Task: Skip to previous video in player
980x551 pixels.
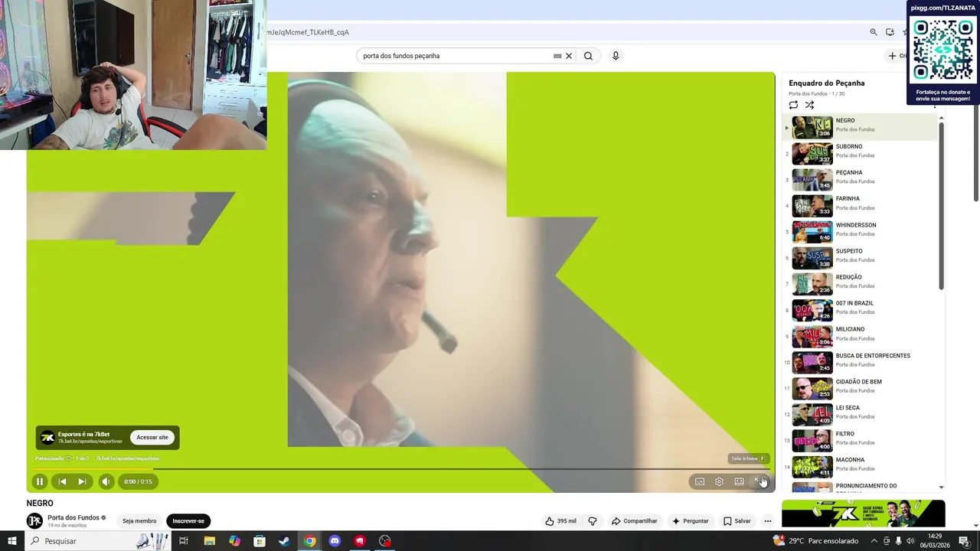Action: tap(62, 481)
